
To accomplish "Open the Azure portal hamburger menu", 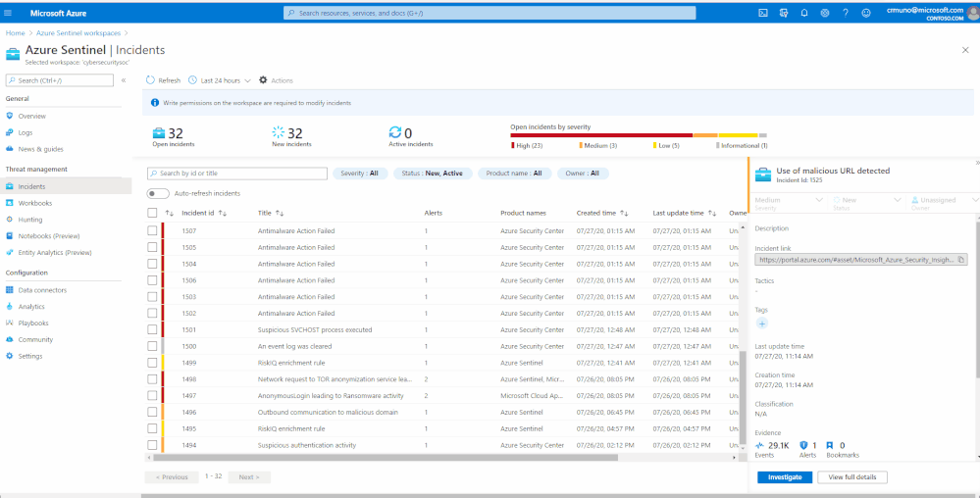I will pos(8,13).
